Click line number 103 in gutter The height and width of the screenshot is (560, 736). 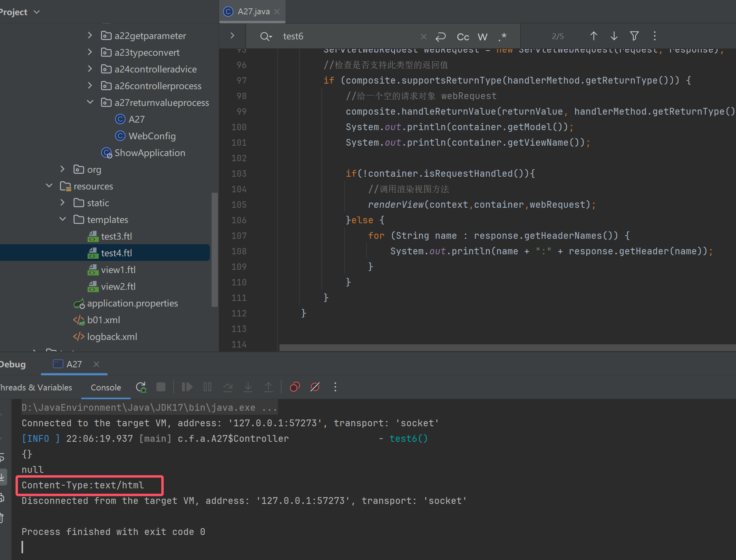pyautogui.click(x=239, y=174)
